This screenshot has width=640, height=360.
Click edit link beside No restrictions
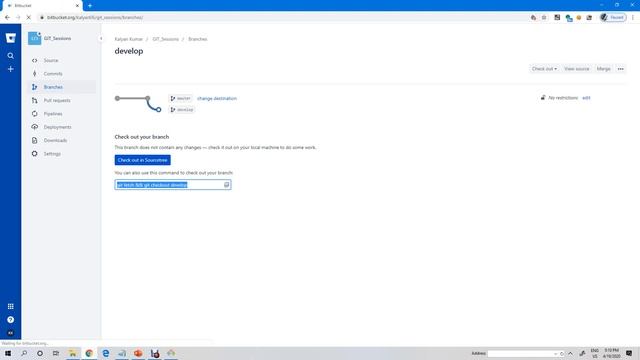click(x=586, y=98)
